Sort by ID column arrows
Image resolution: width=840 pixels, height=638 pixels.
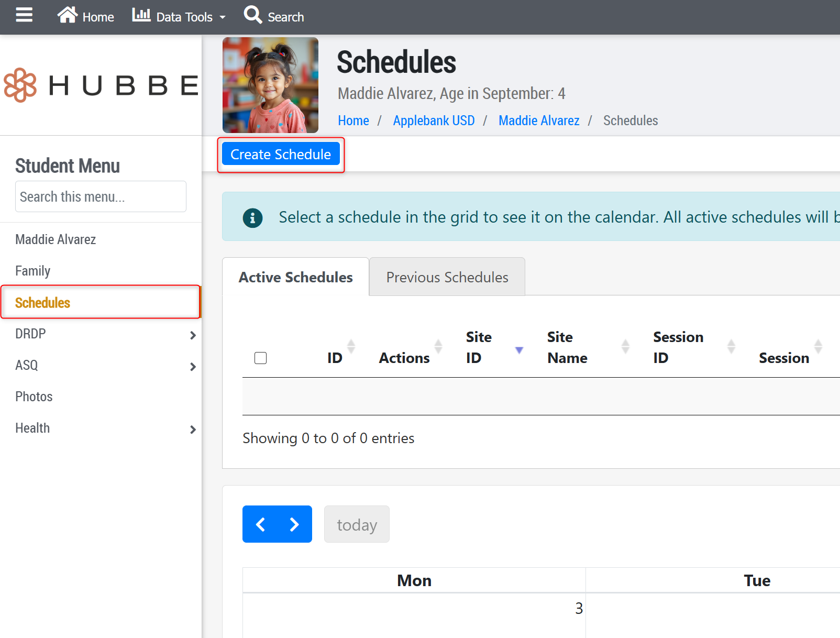(351, 346)
